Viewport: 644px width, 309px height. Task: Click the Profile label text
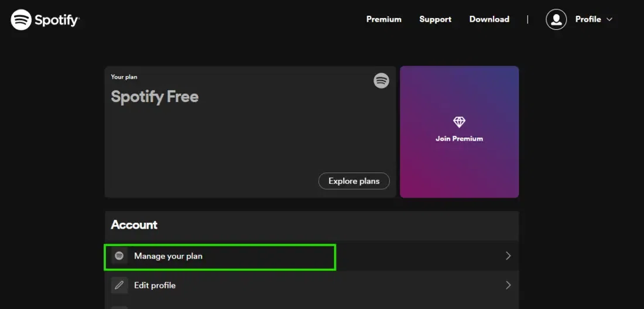tap(588, 19)
